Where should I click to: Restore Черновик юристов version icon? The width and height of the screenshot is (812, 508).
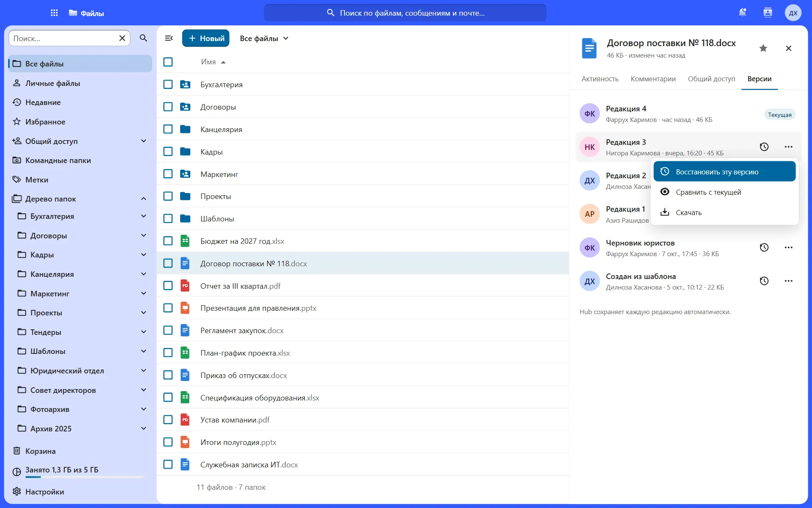tap(764, 248)
